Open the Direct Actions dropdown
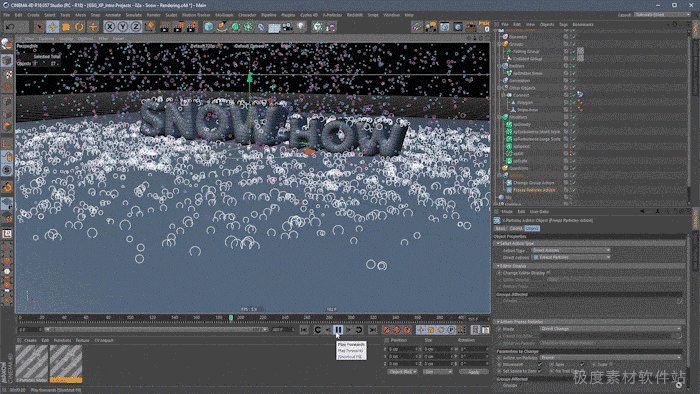The image size is (700, 394). click(x=571, y=257)
